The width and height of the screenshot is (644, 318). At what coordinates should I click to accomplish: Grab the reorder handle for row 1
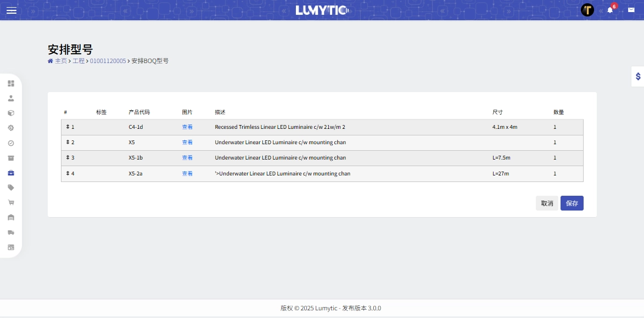pos(68,127)
